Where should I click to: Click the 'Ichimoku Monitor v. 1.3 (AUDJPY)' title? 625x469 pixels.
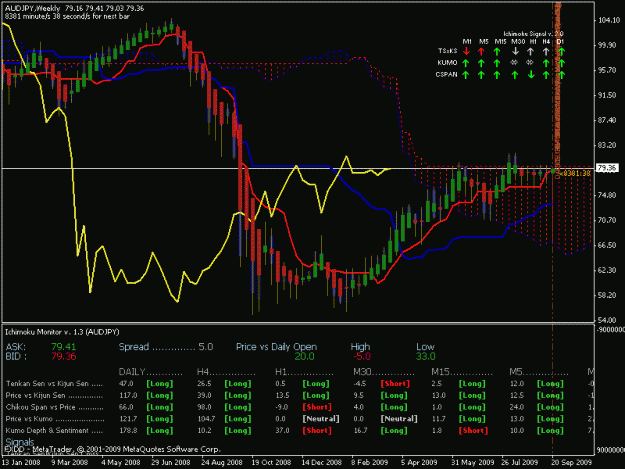62,332
